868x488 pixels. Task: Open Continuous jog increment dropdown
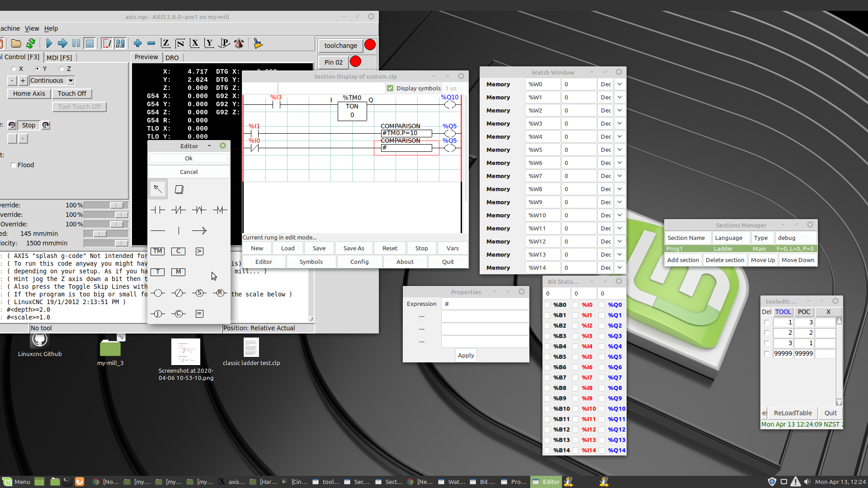[x=71, y=80]
